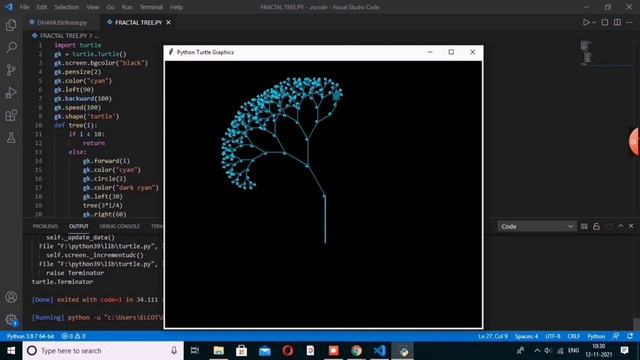
Task: Open the Help menu
Action: pos(176,7)
